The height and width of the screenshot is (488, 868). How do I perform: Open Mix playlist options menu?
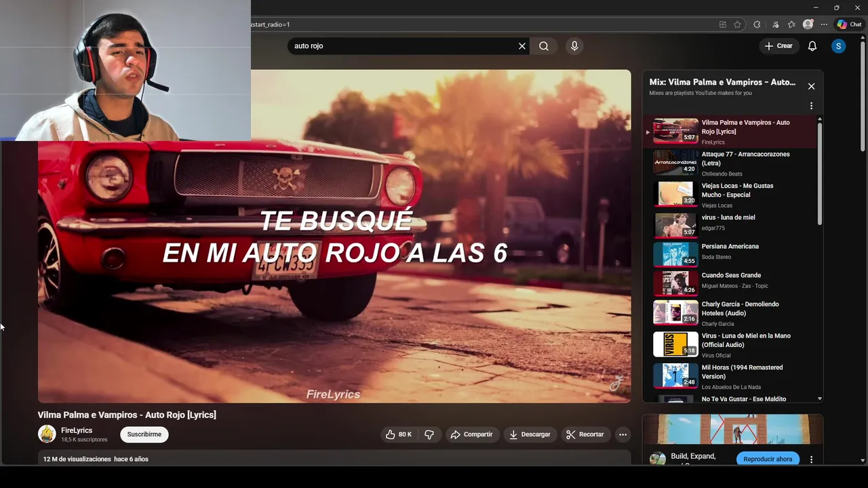click(811, 106)
